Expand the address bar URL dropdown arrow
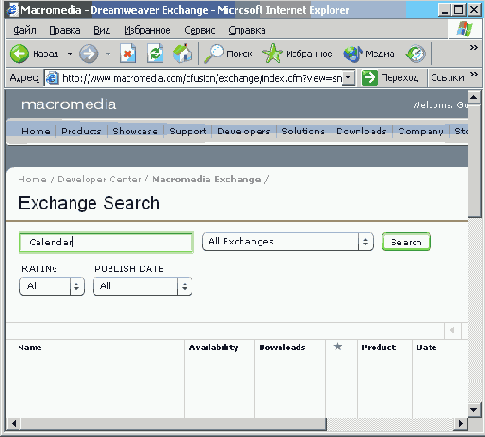 [348, 78]
